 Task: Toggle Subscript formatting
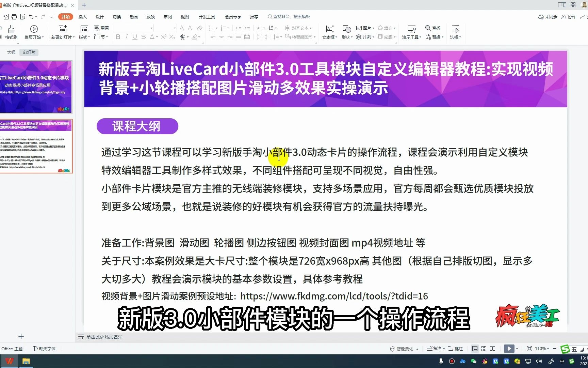(172, 37)
